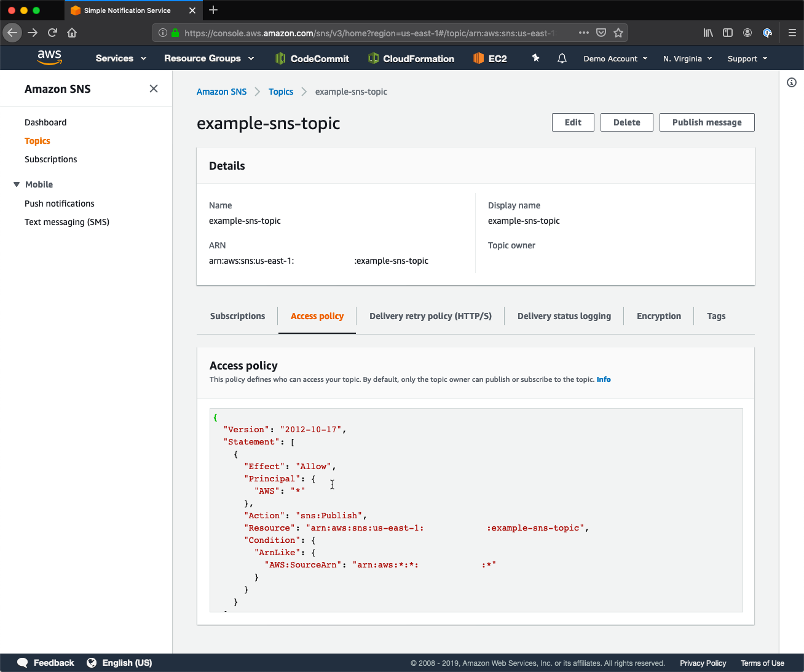Click the pin shortcuts icon
The width and height of the screenshot is (804, 672).
tap(535, 58)
